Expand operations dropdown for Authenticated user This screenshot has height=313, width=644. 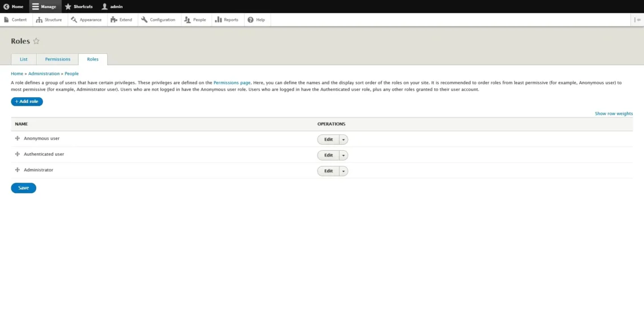(343, 155)
